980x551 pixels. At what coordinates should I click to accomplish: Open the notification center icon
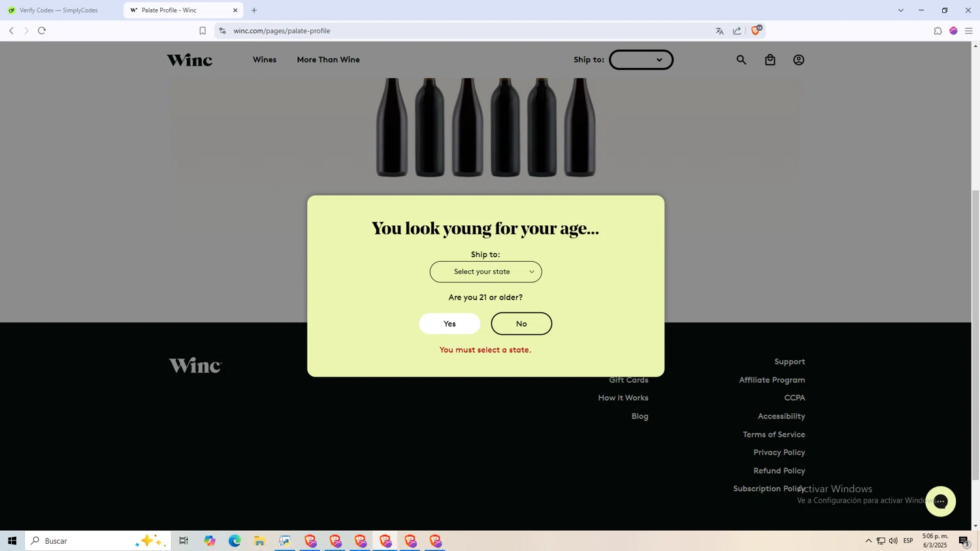(964, 541)
